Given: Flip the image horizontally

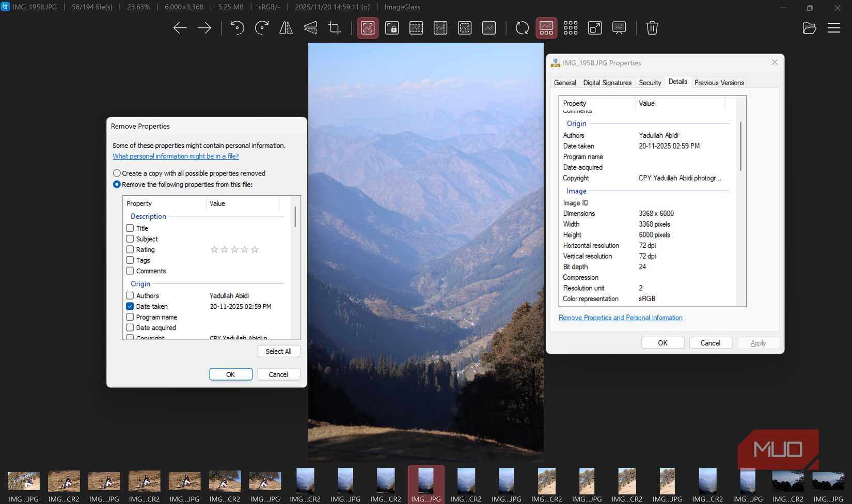Looking at the screenshot, I should 286,28.
